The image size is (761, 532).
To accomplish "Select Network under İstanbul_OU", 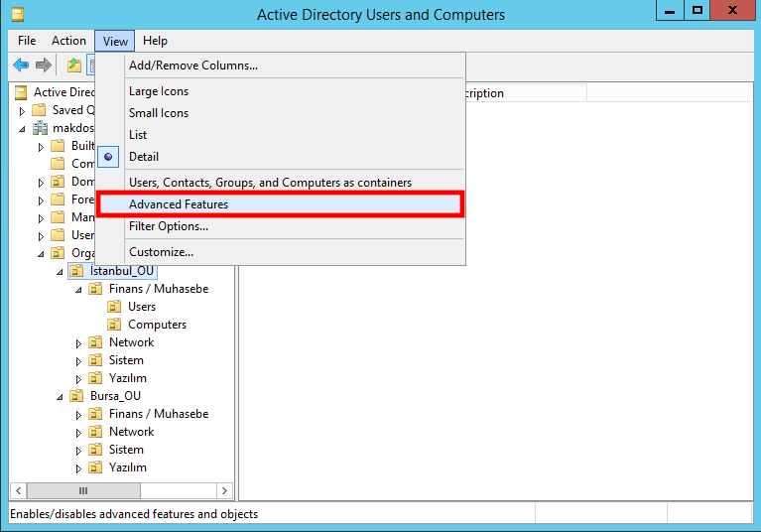I will (132, 342).
